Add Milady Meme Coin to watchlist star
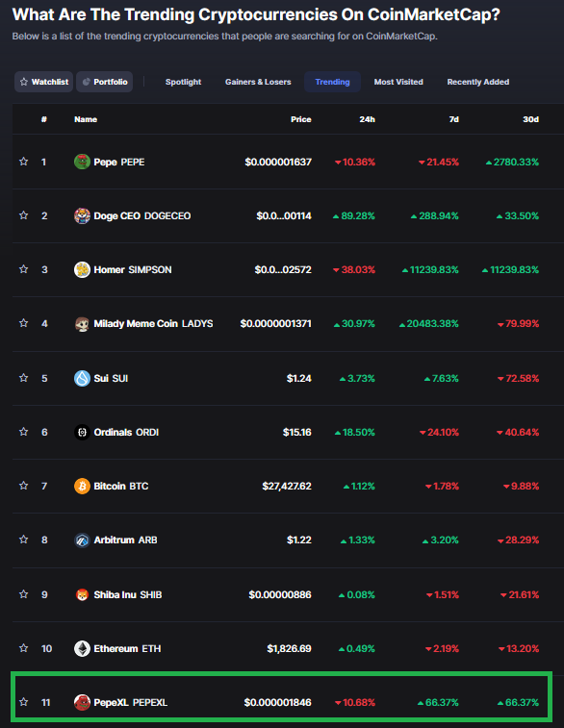The image size is (564, 728). [24, 323]
